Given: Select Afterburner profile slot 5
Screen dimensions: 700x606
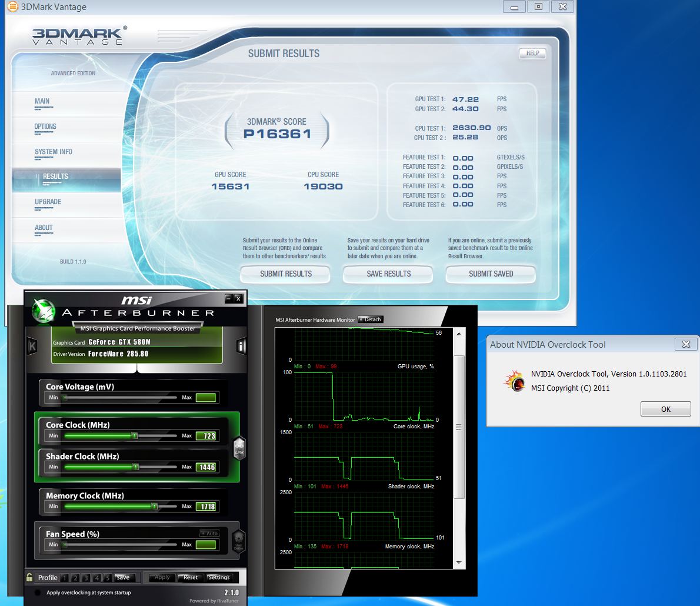Looking at the screenshot, I should click(107, 577).
